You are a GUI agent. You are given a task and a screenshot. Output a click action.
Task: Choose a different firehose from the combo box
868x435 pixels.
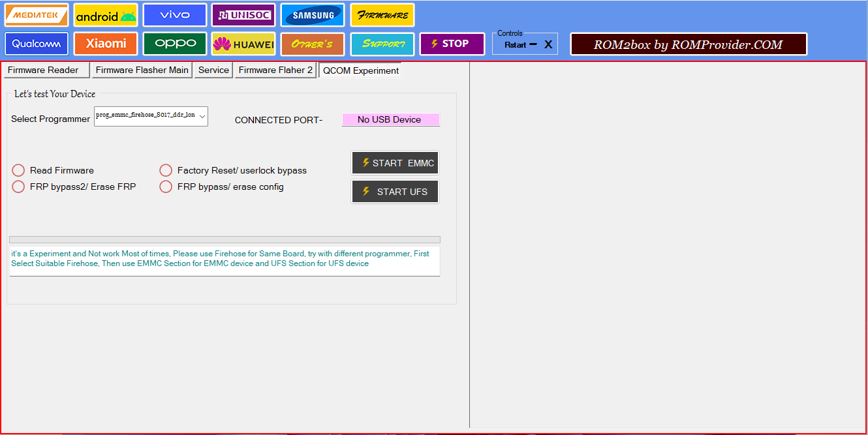coord(150,116)
